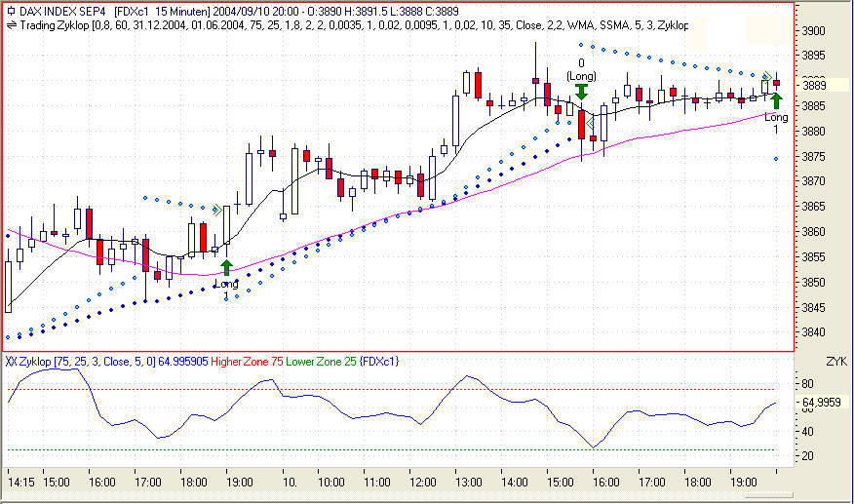The width and height of the screenshot is (854, 504).
Task: Click the 3900 level on the price axis
Action: 813,31
